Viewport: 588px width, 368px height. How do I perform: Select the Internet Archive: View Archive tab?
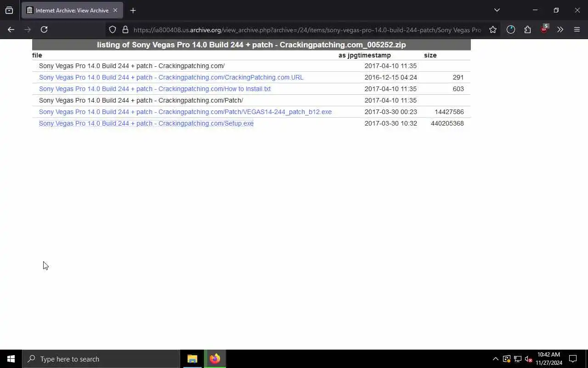[x=72, y=10]
